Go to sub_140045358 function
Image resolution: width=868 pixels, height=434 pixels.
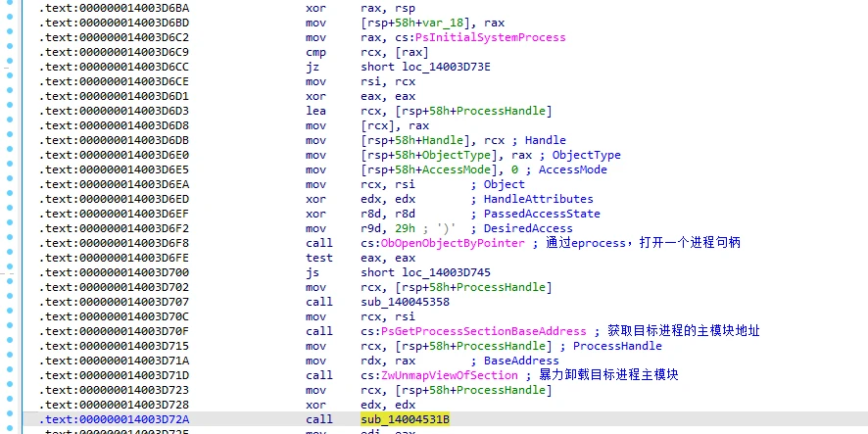pos(405,302)
